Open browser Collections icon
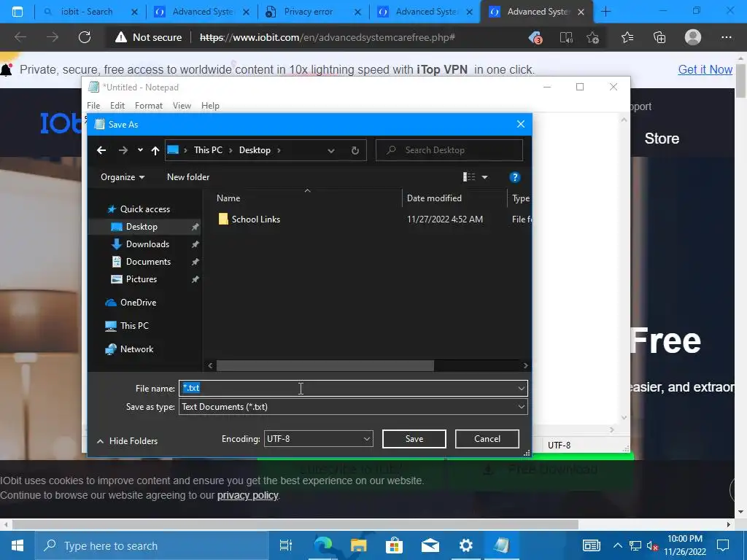 pyautogui.click(x=659, y=37)
